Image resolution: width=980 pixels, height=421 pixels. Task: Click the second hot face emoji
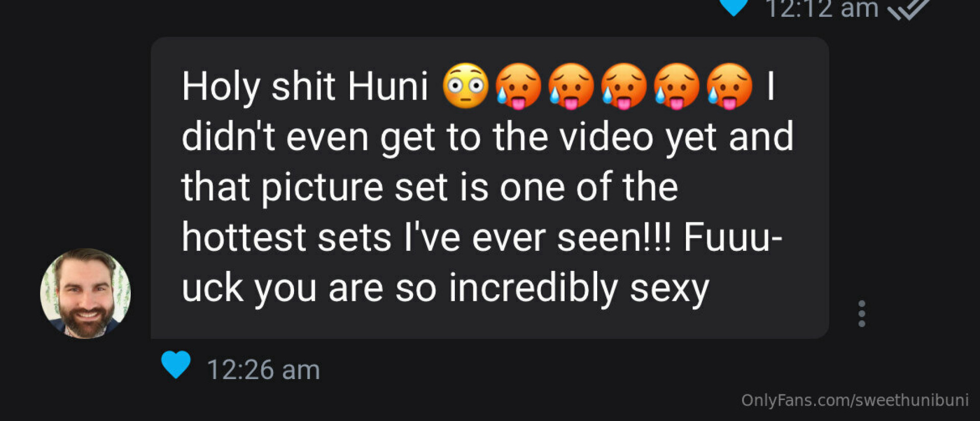pyautogui.click(x=571, y=86)
